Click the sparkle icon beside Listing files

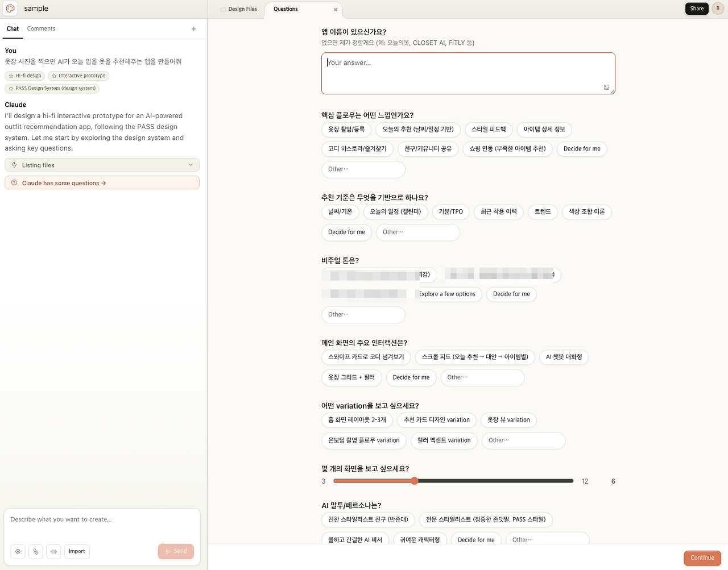(x=14, y=165)
